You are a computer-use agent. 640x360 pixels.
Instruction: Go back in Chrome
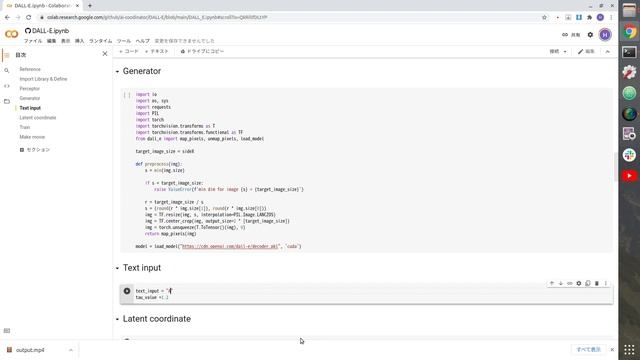[7, 17]
